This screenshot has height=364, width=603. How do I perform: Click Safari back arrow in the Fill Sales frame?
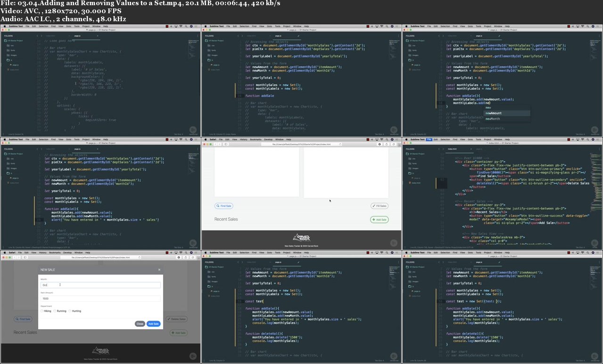[216, 144]
